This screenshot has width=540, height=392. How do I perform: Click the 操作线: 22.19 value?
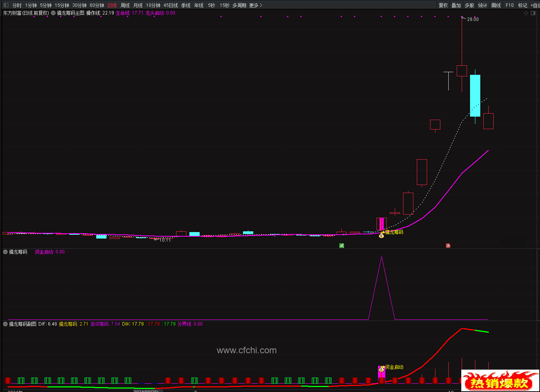click(100, 13)
